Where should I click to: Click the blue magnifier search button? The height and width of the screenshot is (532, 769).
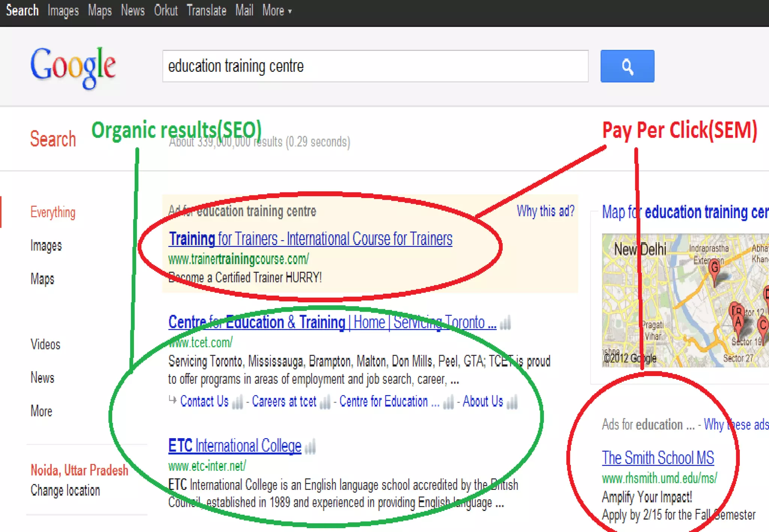click(x=627, y=66)
